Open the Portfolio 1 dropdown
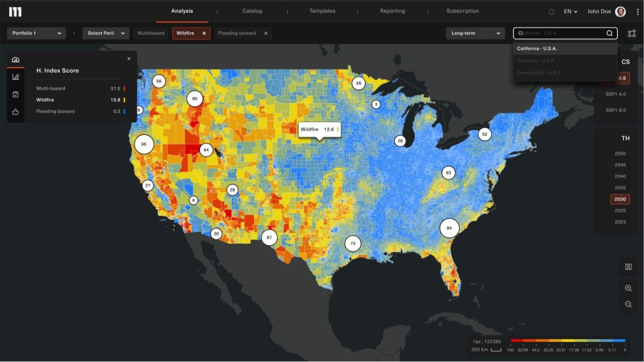 [x=36, y=33]
